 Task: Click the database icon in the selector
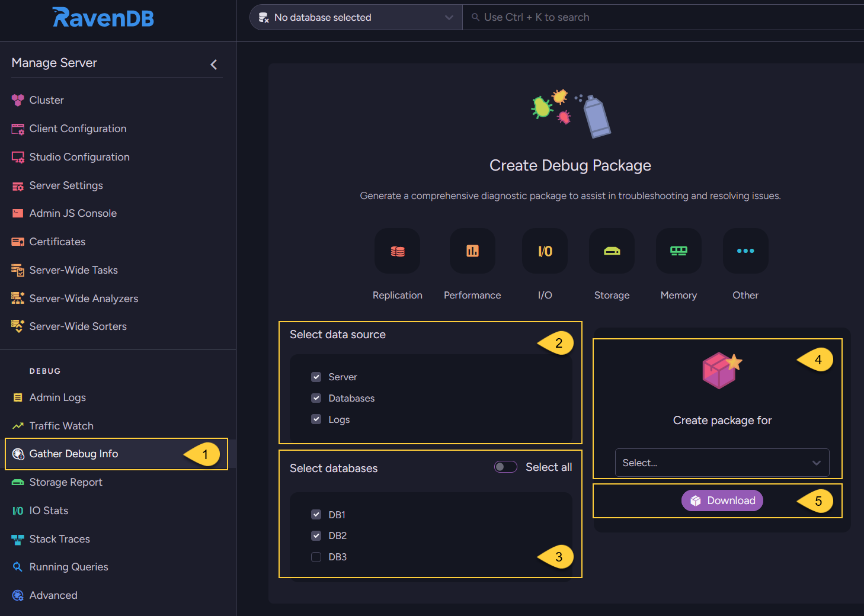pyautogui.click(x=264, y=18)
